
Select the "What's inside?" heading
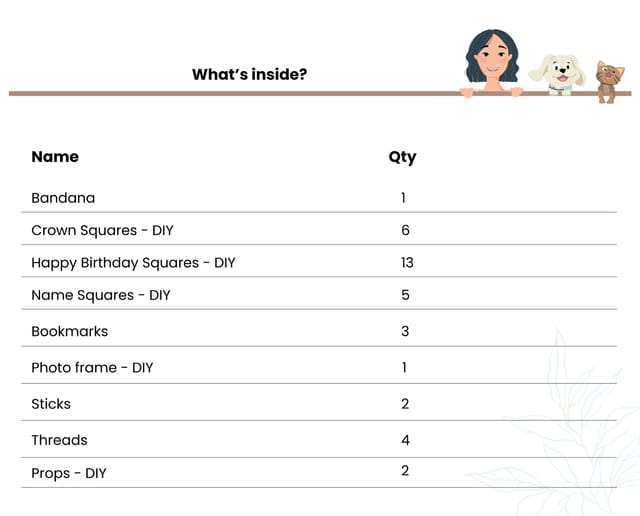click(249, 74)
